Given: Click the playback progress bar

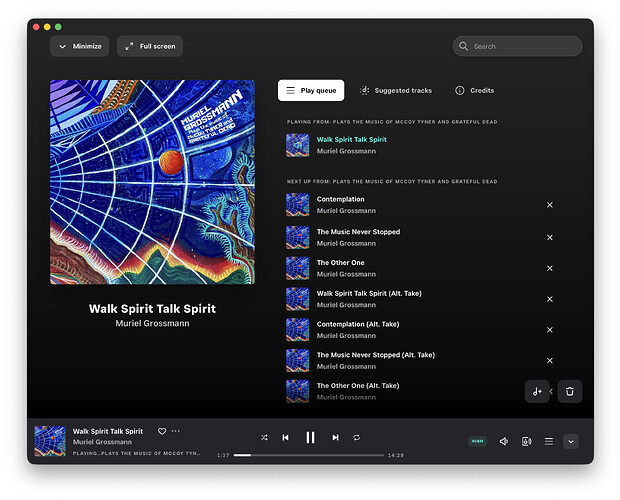Looking at the screenshot, I should (308, 455).
